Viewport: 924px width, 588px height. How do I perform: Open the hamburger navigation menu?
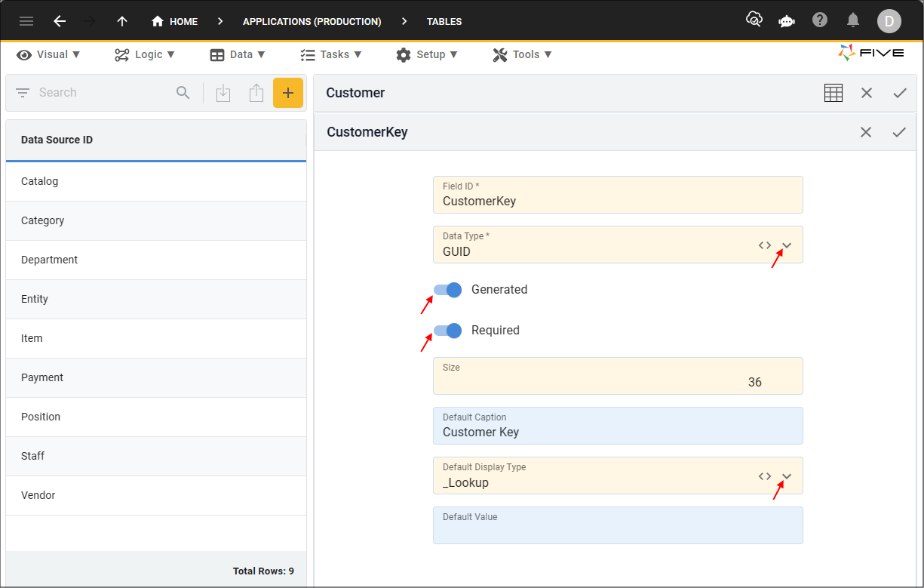click(26, 21)
